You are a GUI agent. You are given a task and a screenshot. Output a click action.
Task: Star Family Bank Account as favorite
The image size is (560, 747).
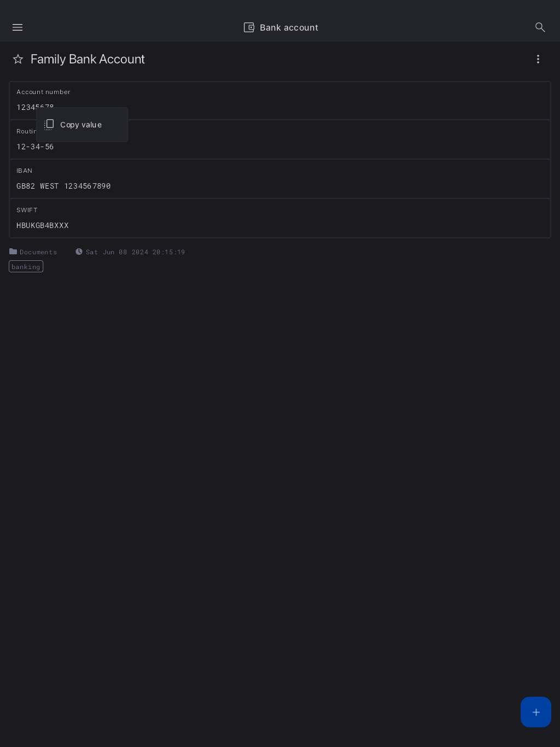coord(18,59)
